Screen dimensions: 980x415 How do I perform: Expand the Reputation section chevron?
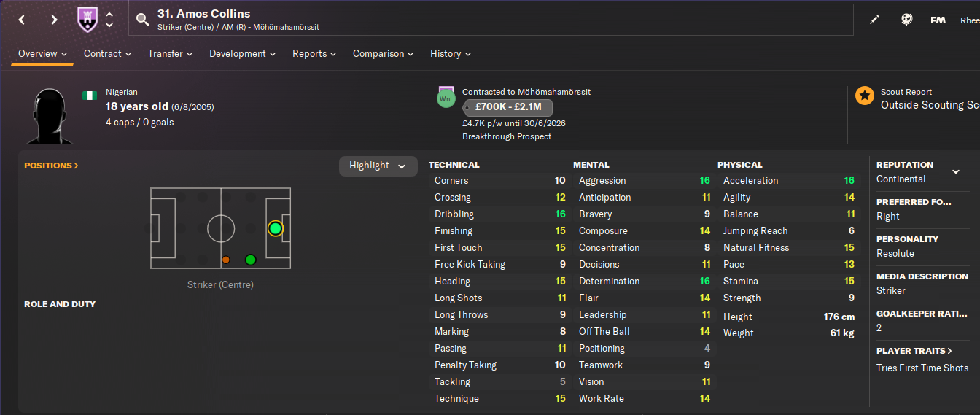(956, 172)
